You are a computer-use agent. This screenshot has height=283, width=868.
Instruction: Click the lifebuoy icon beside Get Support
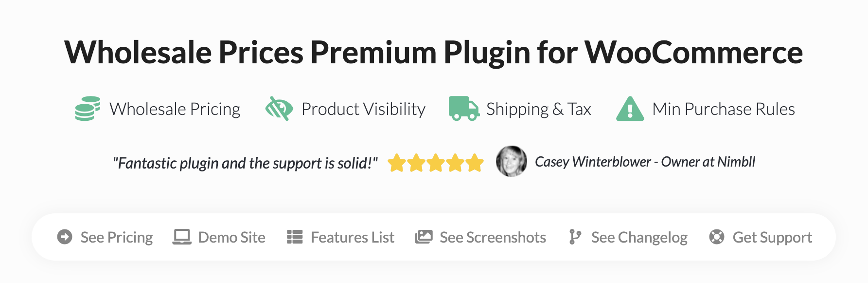[716, 237]
